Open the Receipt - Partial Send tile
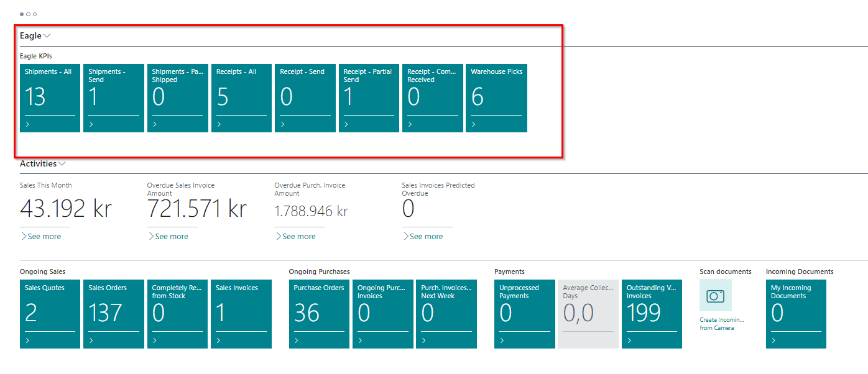 (x=369, y=98)
